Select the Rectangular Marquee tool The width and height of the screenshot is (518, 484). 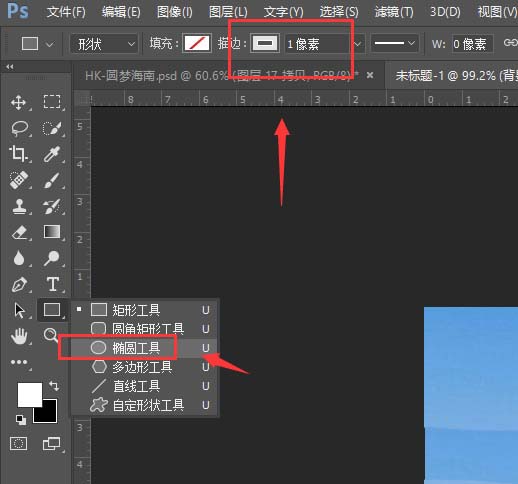52,102
